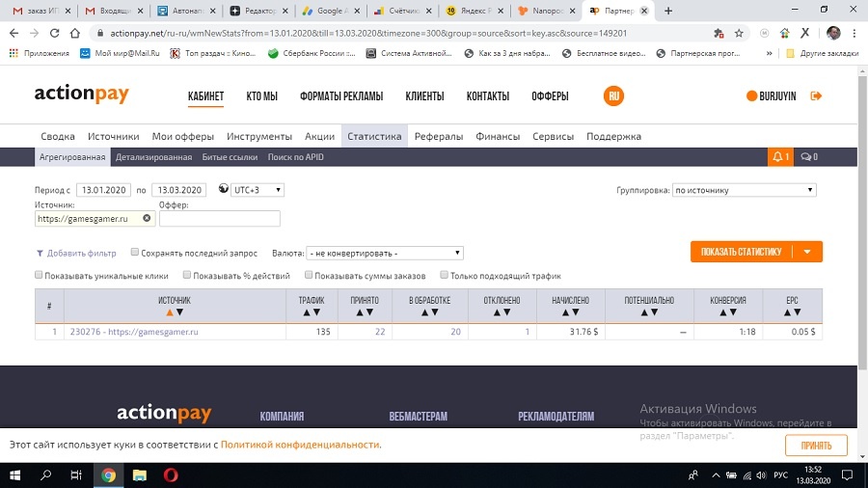
Task: Sort ascending by Отклонено column
Action: tap(497, 312)
